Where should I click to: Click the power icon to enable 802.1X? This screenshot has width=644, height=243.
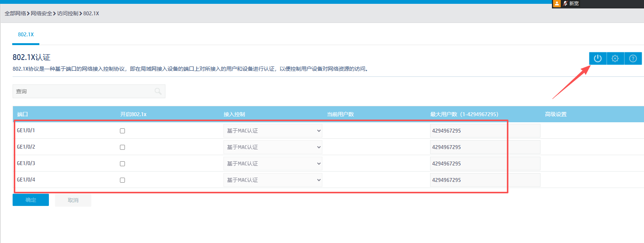coord(598,58)
